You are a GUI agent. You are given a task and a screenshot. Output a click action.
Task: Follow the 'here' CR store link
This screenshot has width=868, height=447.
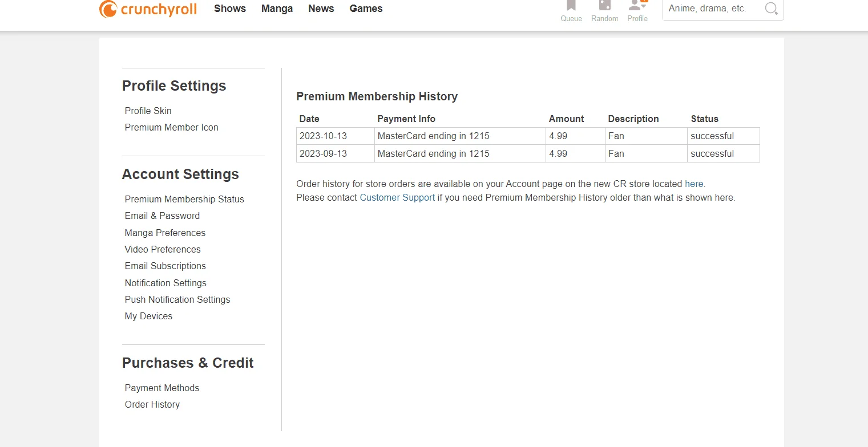tap(694, 184)
